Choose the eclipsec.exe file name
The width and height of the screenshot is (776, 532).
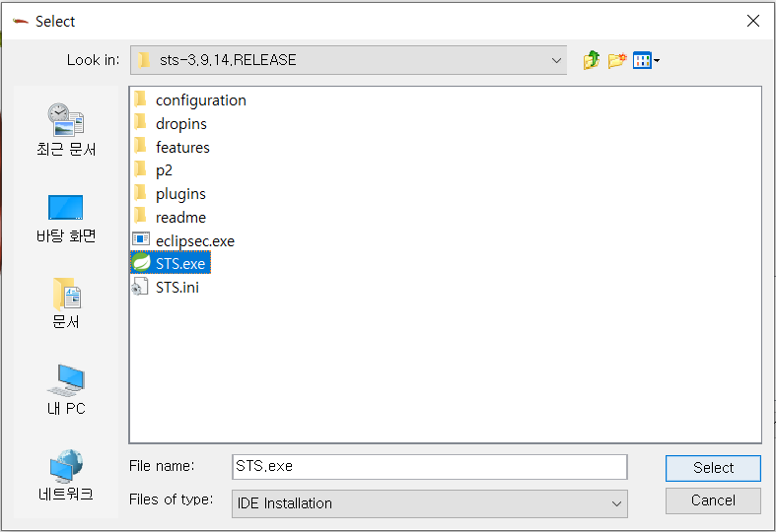195,241
